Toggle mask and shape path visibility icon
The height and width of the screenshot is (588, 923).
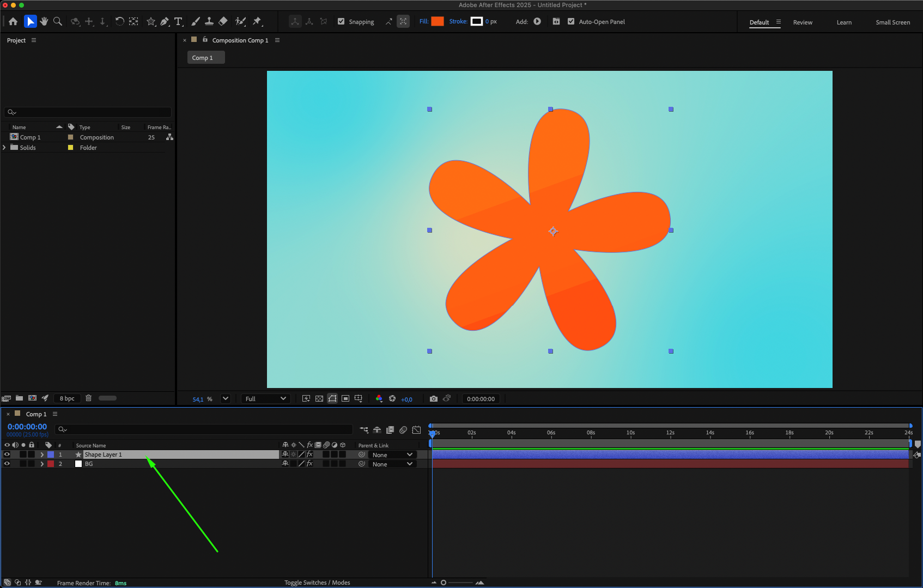pos(332,399)
